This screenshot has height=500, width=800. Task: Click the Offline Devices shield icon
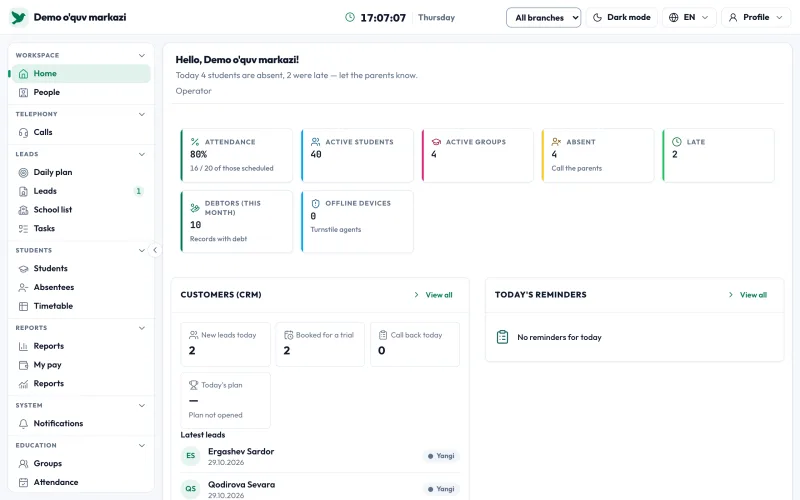coord(315,203)
